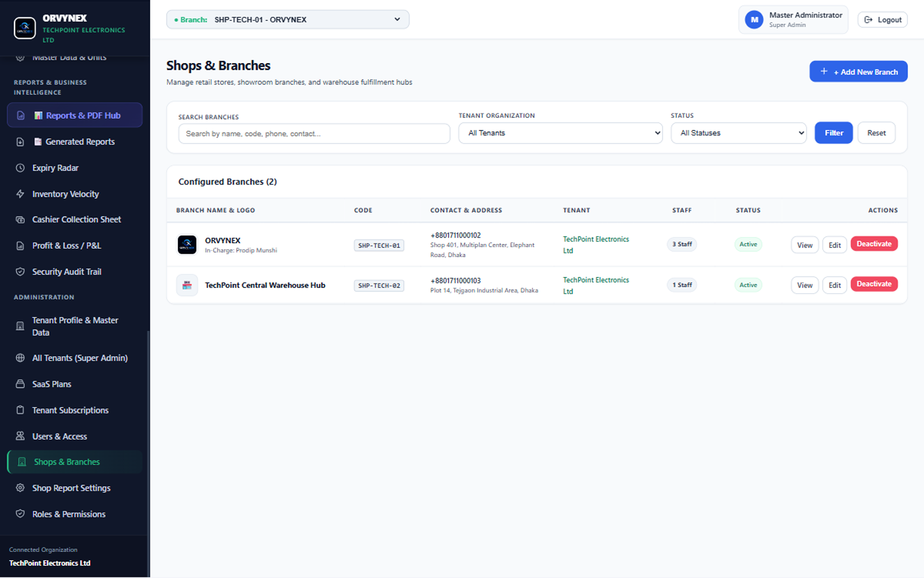This screenshot has width=924, height=578.
Task: Select Shops & Branches menu item
Action: [x=74, y=462]
